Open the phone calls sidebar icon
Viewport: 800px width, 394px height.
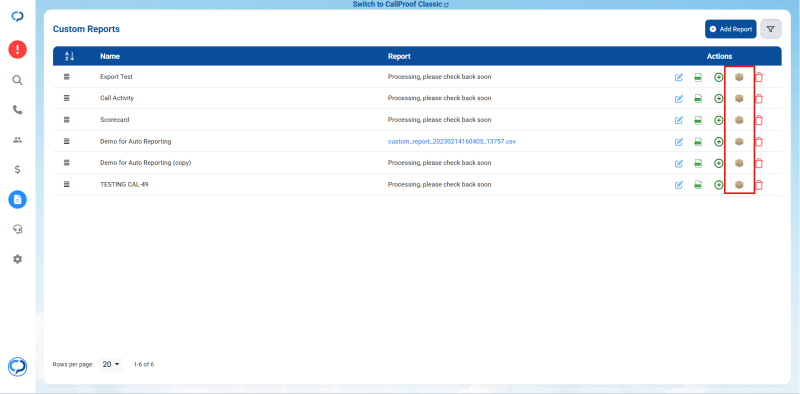coord(17,110)
